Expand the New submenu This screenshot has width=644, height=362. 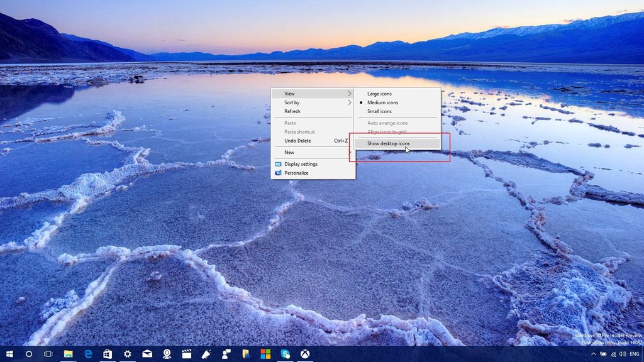288,152
